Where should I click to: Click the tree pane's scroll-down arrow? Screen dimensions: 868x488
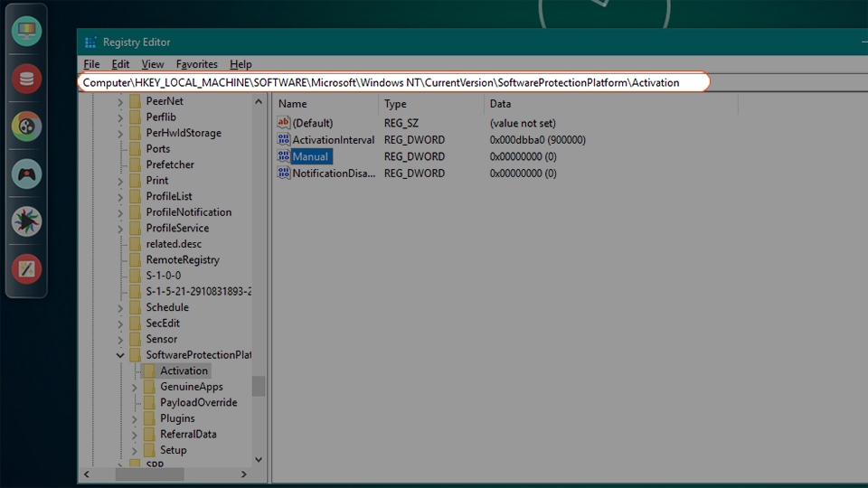259,460
